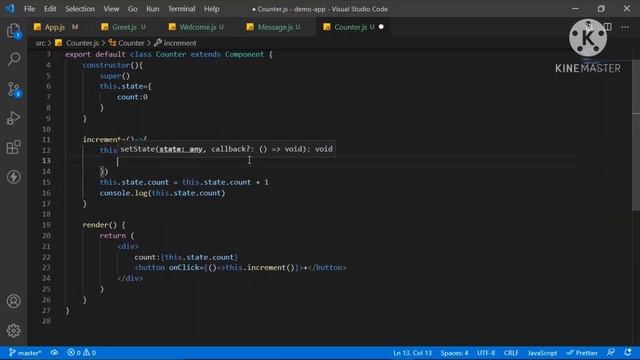
Task: Click UTF-8 encoding status item
Action: pyautogui.click(x=486, y=353)
